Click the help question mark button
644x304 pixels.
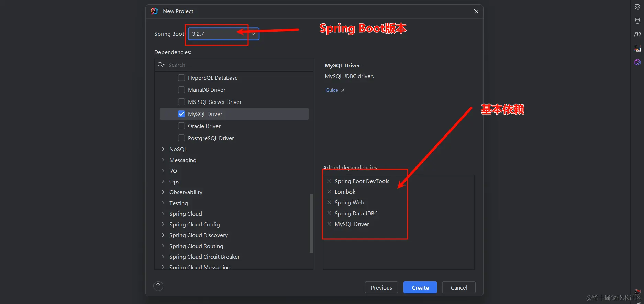158,286
